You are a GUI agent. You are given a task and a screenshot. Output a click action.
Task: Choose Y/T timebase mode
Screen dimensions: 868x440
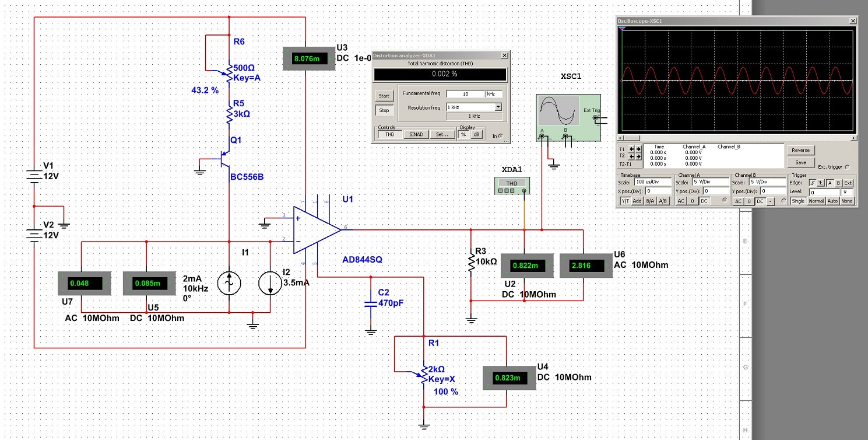(625, 201)
